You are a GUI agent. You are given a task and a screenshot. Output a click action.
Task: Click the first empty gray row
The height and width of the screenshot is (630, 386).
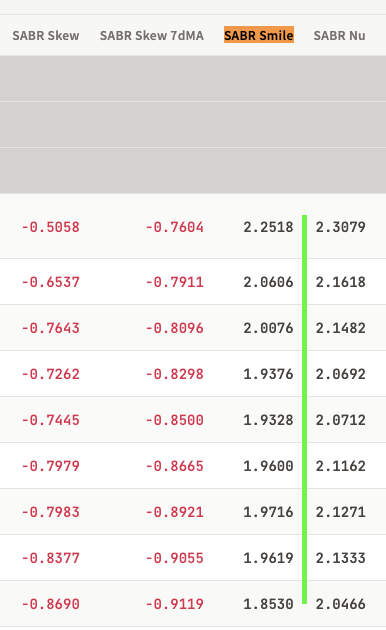coord(193,78)
